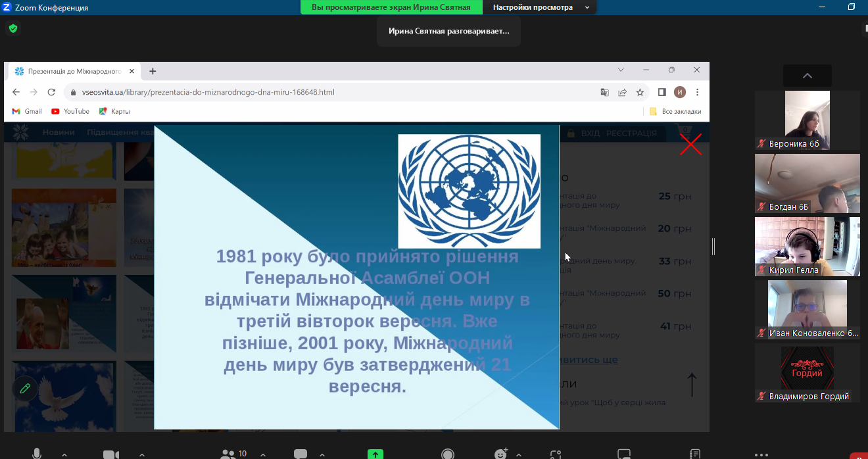The height and width of the screenshot is (459, 868).
Task: Open the Новини site menu item
Action: pos(59,133)
